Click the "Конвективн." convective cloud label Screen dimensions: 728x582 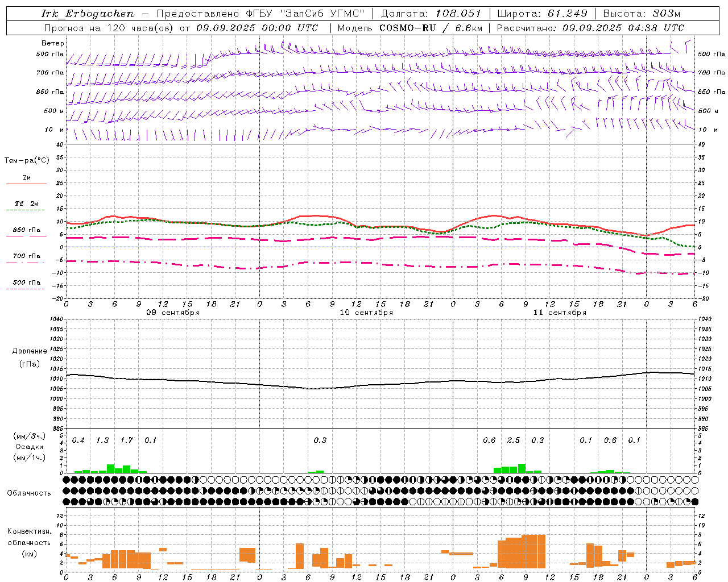[30, 531]
